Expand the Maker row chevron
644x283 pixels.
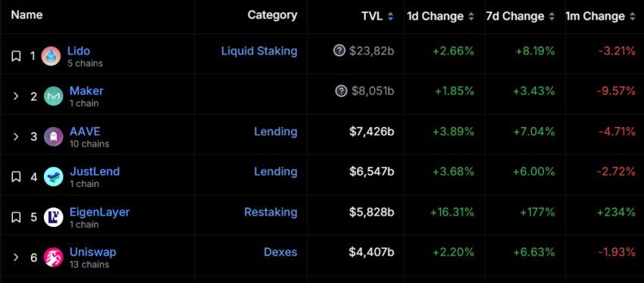click(16, 96)
